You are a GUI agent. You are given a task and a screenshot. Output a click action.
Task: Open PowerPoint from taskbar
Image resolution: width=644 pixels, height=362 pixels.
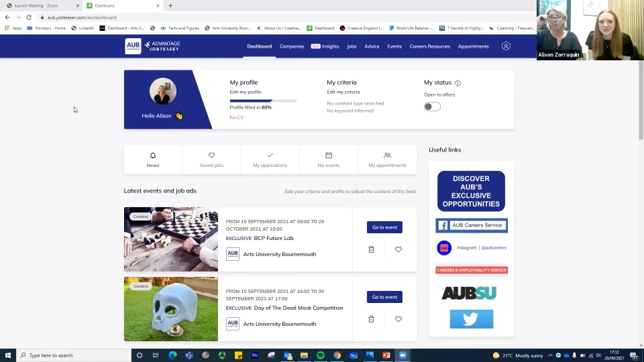[x=386, y=355]
